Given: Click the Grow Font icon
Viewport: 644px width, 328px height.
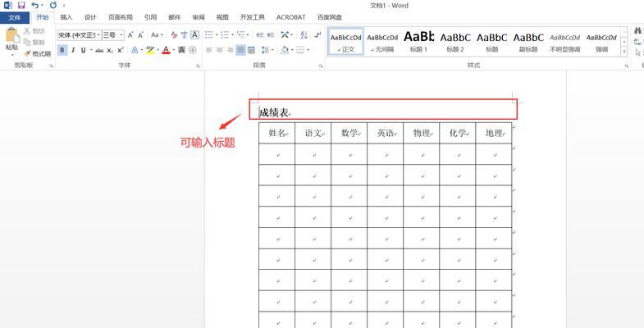Looking at the screenshot, I should pos(130,35).
